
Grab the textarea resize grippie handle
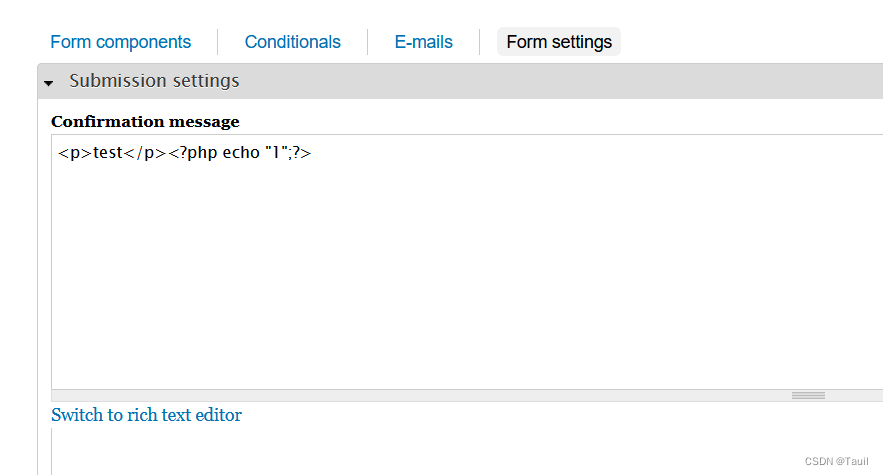tap(808, 396)
